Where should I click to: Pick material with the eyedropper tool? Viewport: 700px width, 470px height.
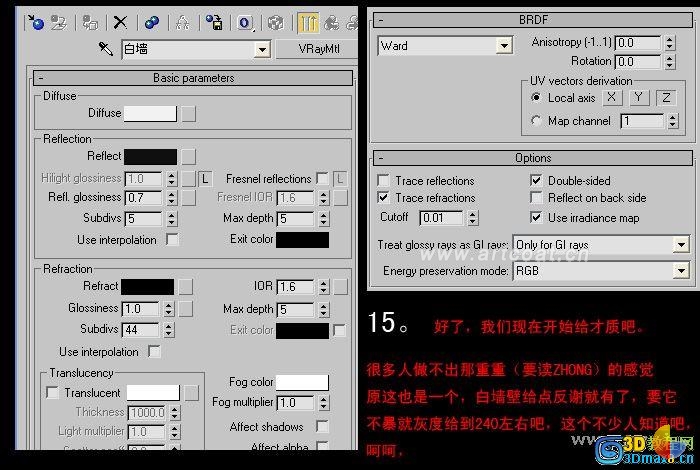click(106, 49)
